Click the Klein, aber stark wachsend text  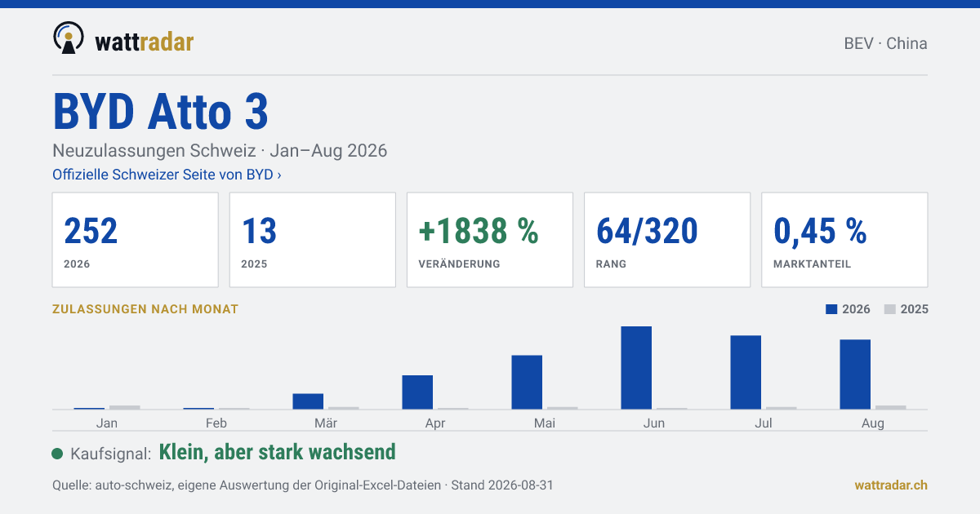pos(277,452)
